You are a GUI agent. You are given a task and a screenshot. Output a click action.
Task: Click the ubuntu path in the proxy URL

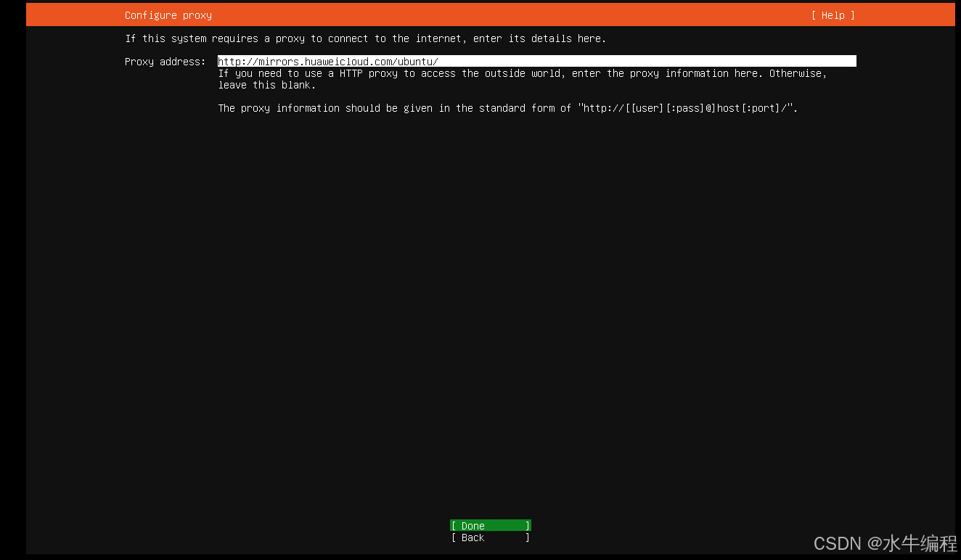(413, 61)
